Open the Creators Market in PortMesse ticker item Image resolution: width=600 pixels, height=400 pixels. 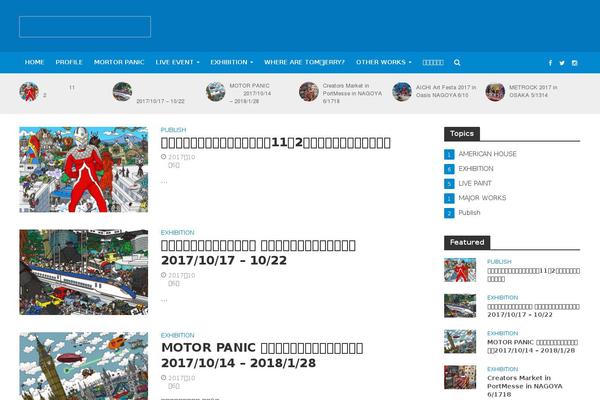[352, 93]
